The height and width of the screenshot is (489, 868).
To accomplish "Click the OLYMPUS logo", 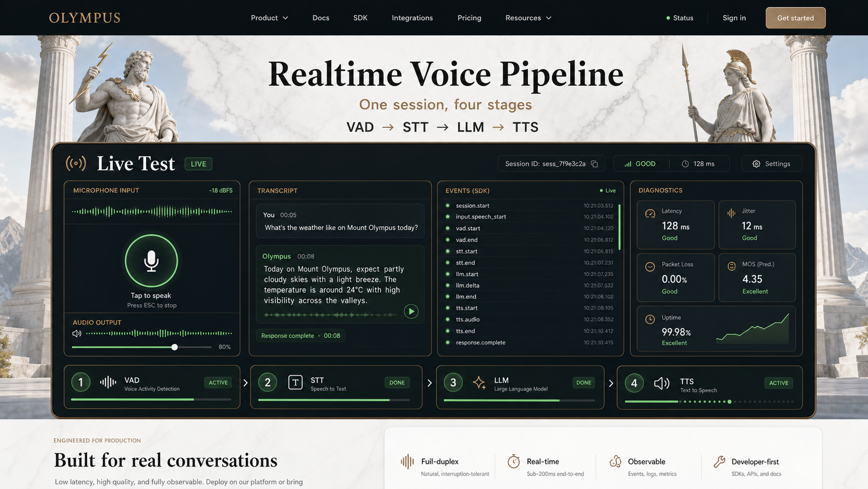I will point(85,18).
